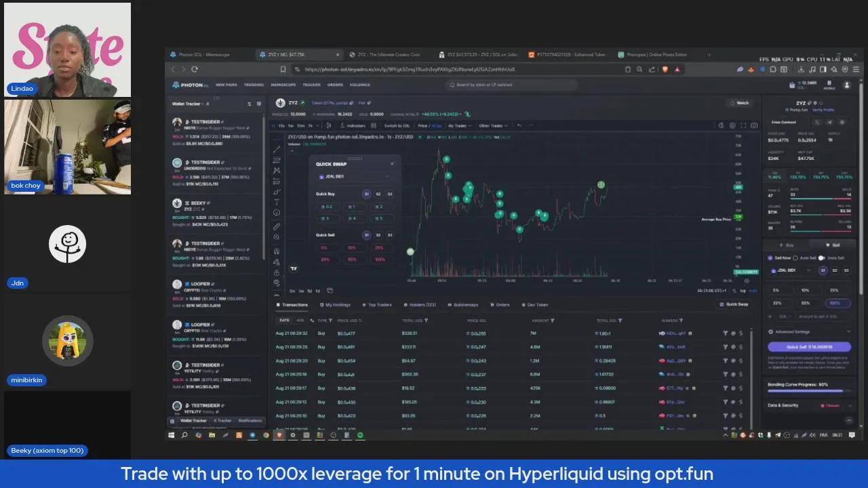Click the filter icon on first transaction row
Screen dimensions: 868x488
click(725, 333)
